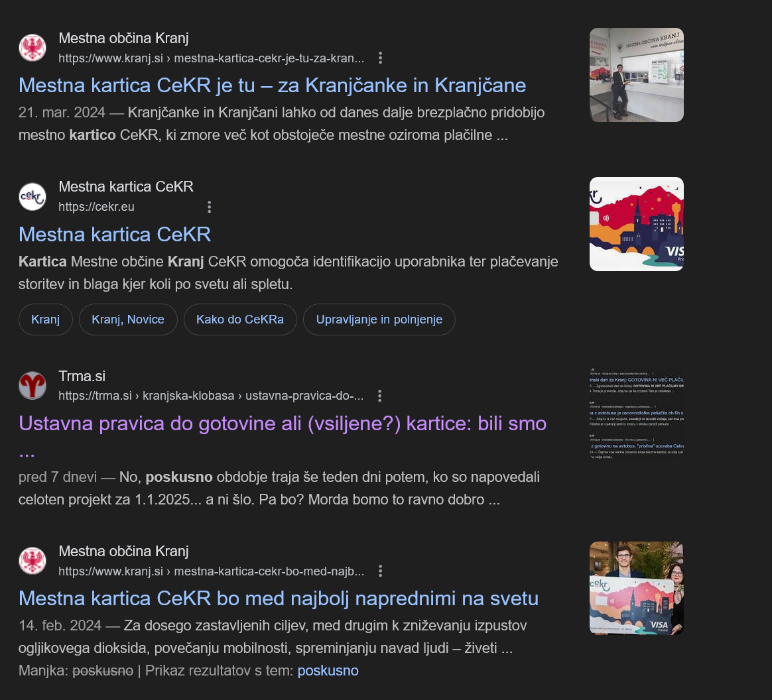
Task: Click the date '21. mar. 2024' in the first snippet
Action: point(62,113)
